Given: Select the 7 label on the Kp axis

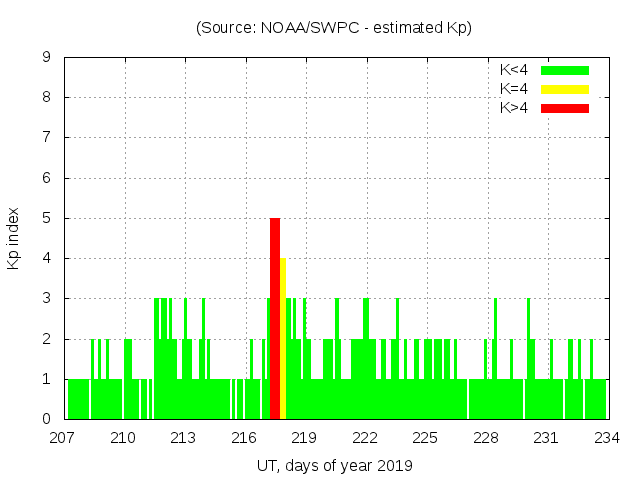Looking at the screenshot, I should (46, 138).
